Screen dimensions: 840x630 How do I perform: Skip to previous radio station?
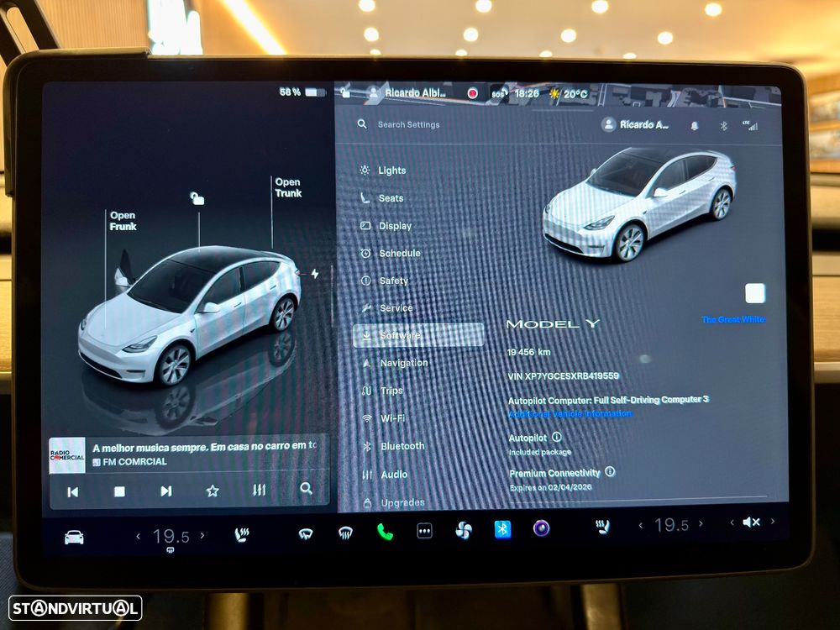pyautogui.click(x=73, y=491)
